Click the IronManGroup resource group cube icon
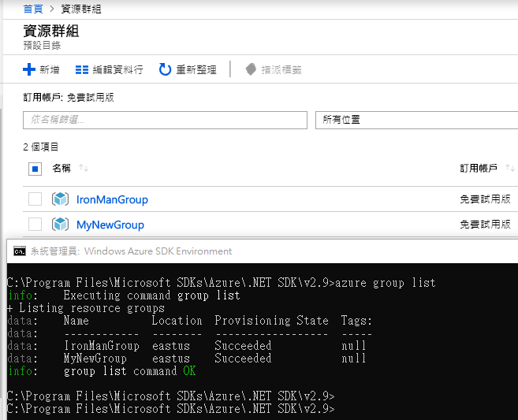This screenshot has height=420, width=518. 60,199
